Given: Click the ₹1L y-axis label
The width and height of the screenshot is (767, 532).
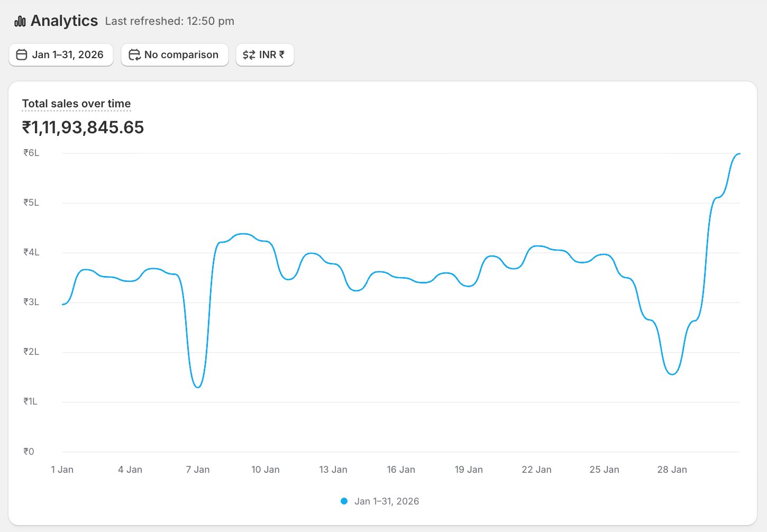Looking at the screenshot, I should [30, 402].
